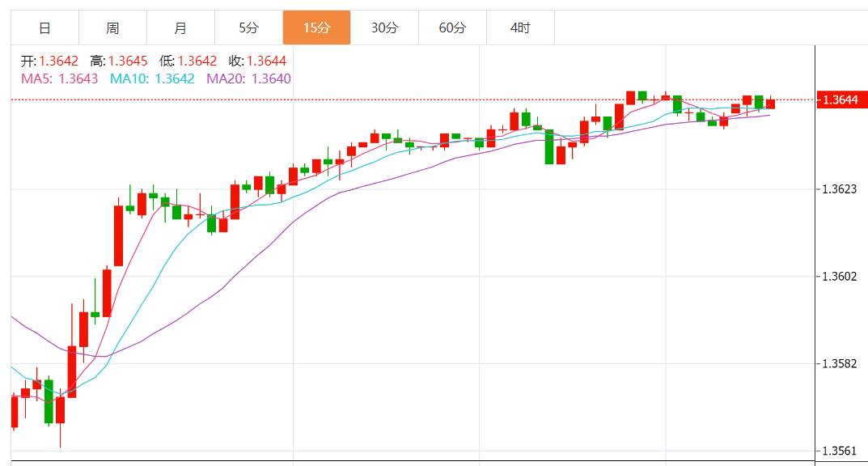Click the last red candle on the right
This screenshot has width=868, height=466.
[x=771, y=104]
